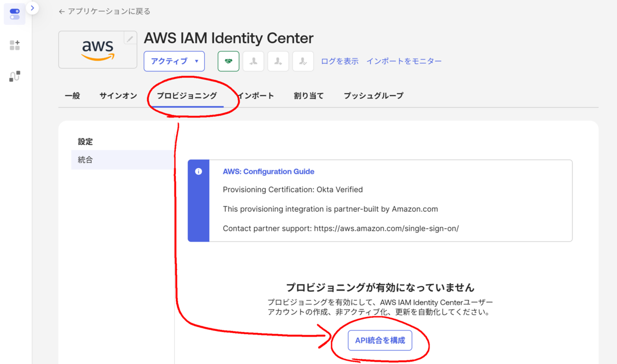Open the プッシュグループ tab
This screenshot has height=364, width=617.
point(373,96)
